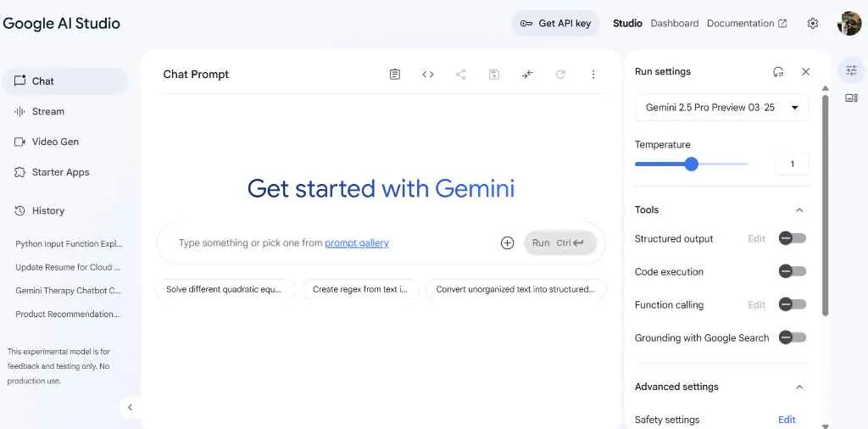Follow the prompt gallery link

click(357, 242)
